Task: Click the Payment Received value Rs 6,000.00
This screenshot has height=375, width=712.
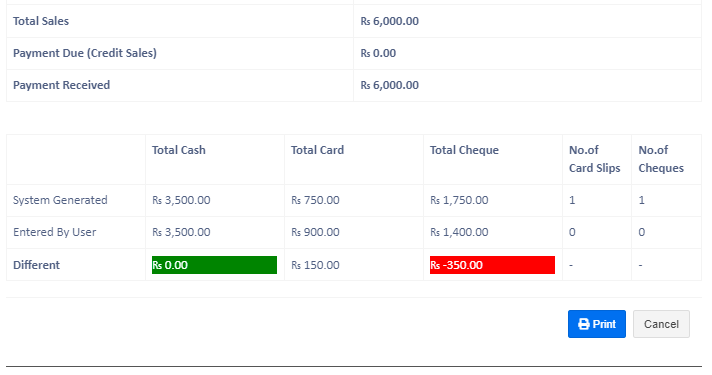Action: (390, 85)
